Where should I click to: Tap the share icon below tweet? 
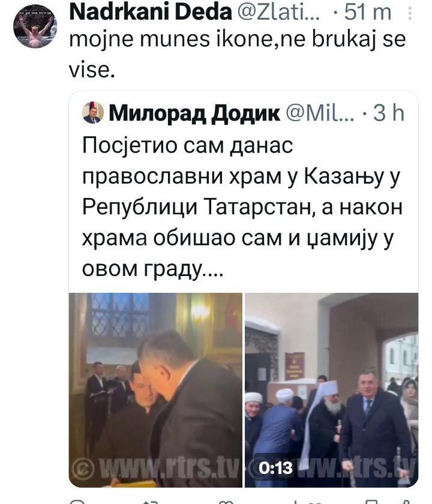(406, 502)
